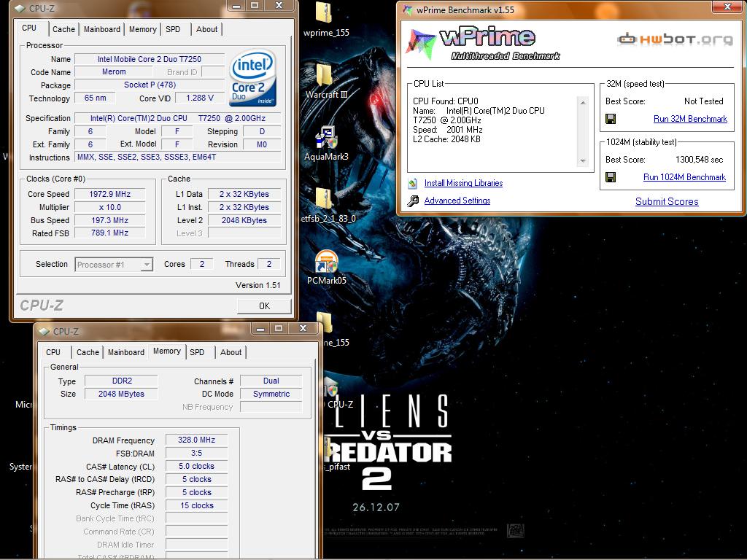The height and width of the screenshot is (560, 747).
Task: Click the Rated FSB value 789.1 MHz
Action: [109, 233]
